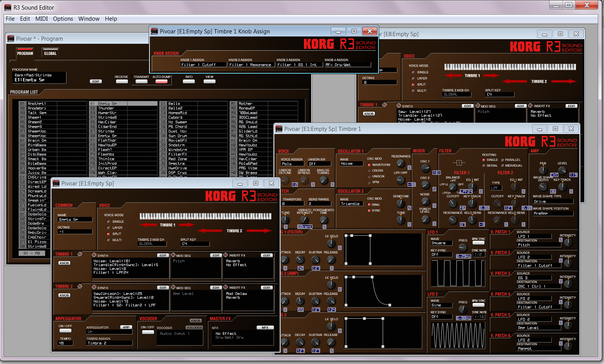Toggle the Oscillator 2 RING modulation
The height and width of the screenshot is (364, 604).
click(x=369, y=205)
